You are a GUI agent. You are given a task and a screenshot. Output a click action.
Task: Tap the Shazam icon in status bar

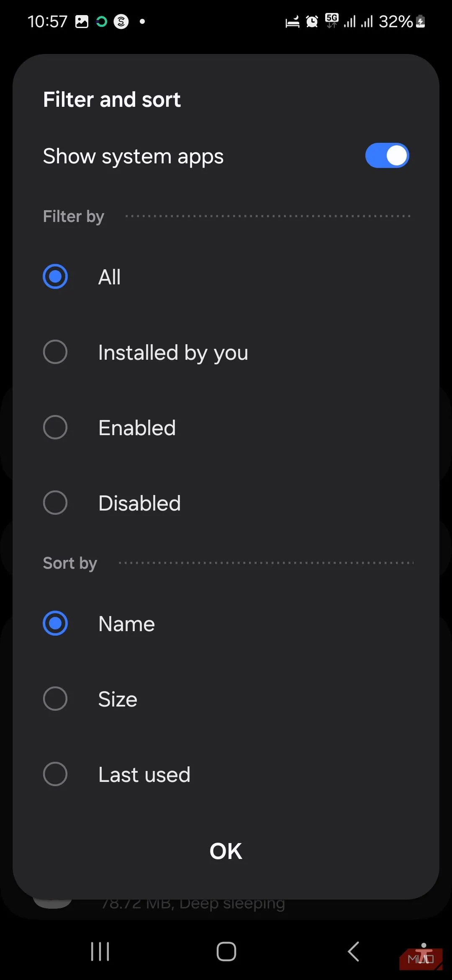coord(121,21)
